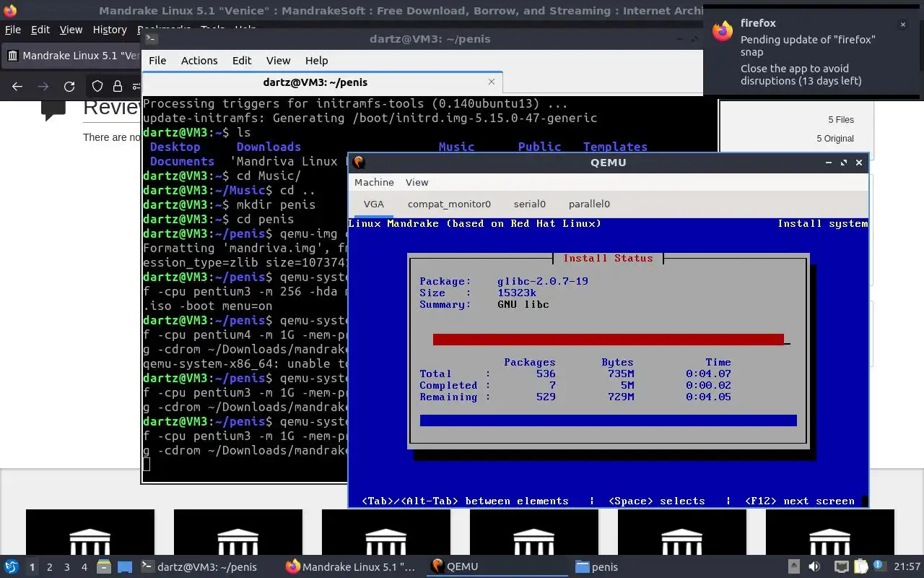
Task: Click "Downloads" in the terminal ls output
Action: (x=269, y=147)
